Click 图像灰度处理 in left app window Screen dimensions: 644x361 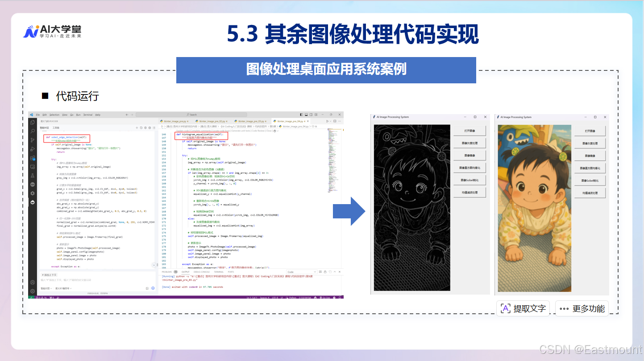[469, 143]
